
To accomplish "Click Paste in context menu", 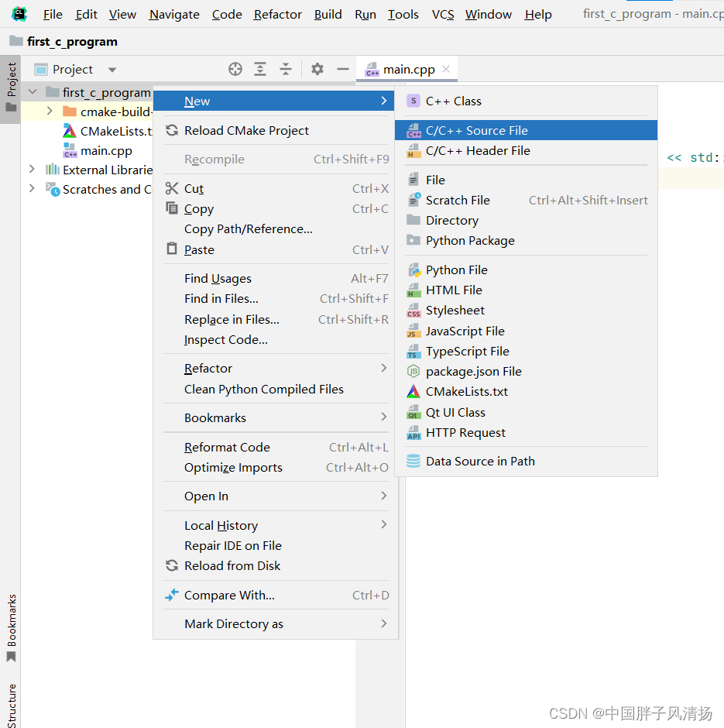I will tap(276, 250).
